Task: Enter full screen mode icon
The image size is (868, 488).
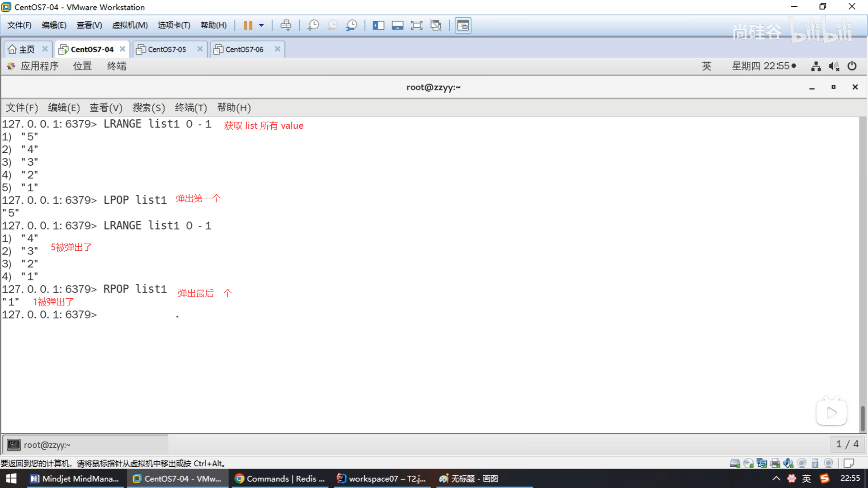Action: tap(416, 25)
